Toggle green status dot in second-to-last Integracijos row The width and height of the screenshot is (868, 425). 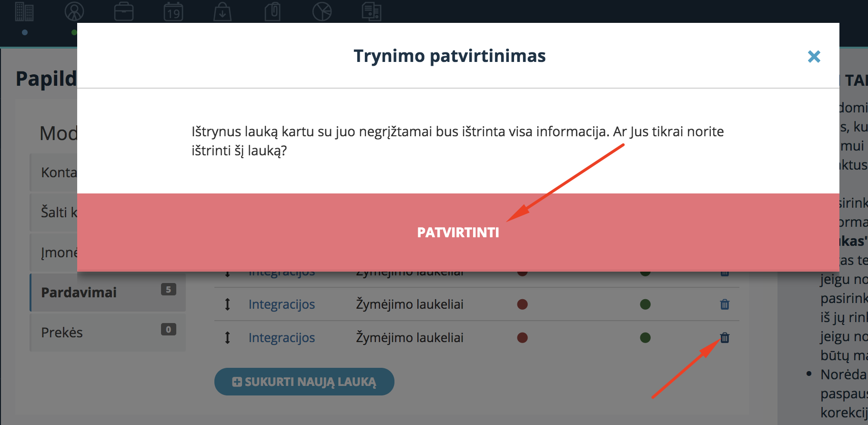click(646, 304)
